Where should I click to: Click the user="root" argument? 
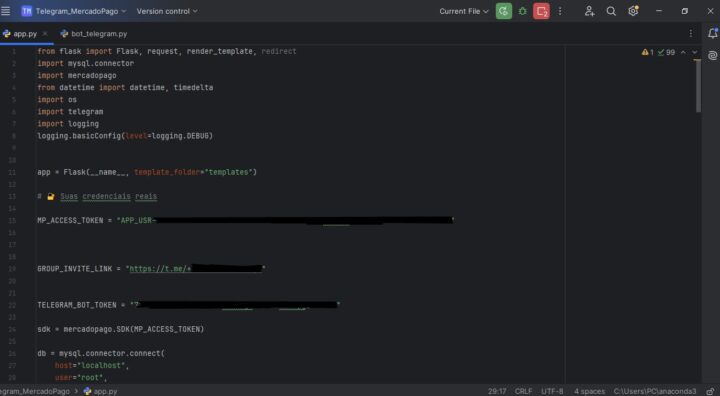(x=81, y=378)
